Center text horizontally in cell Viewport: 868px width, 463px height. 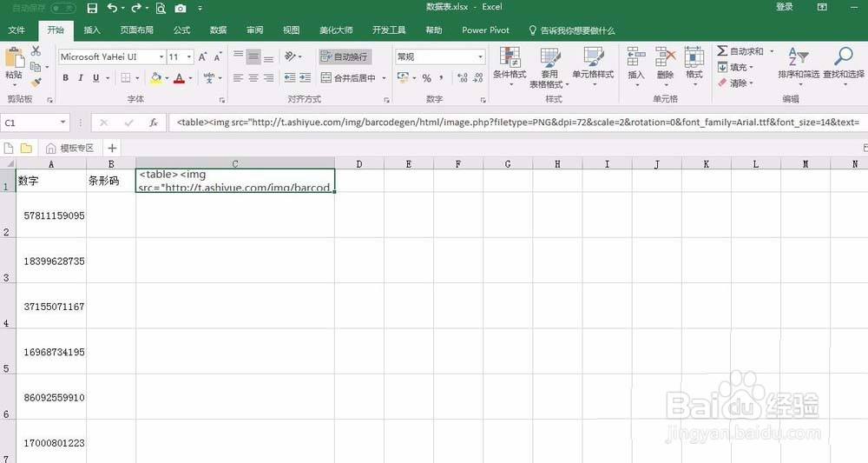253,78
